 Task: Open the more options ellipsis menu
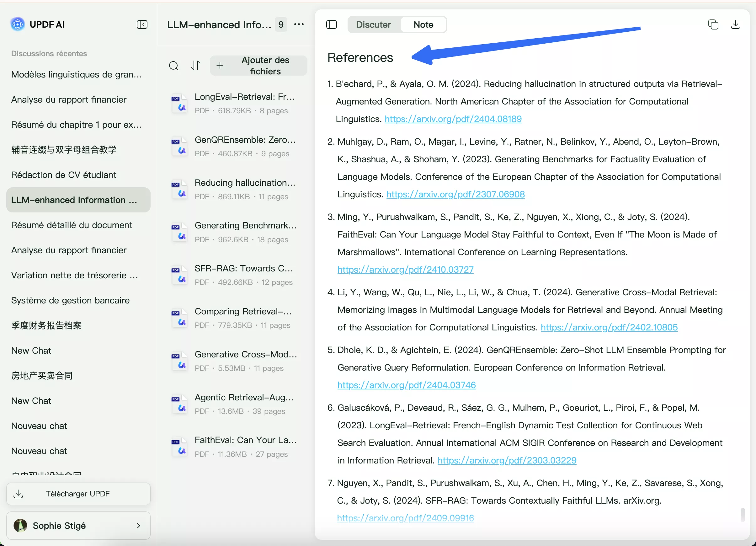pos(299,24)
